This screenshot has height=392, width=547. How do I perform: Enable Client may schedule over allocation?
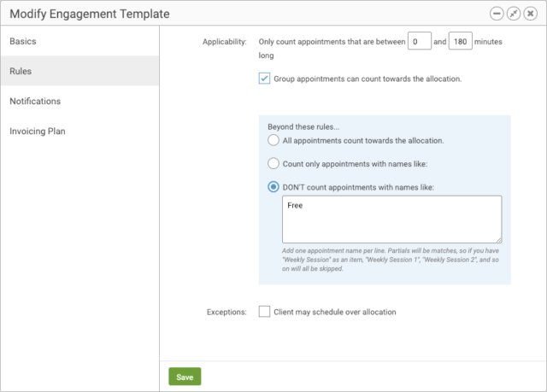coord(264,312)
